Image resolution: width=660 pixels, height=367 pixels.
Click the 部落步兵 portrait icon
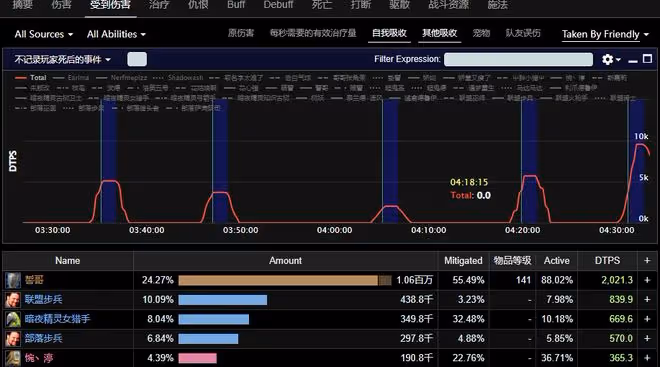(x=13, y=338)
